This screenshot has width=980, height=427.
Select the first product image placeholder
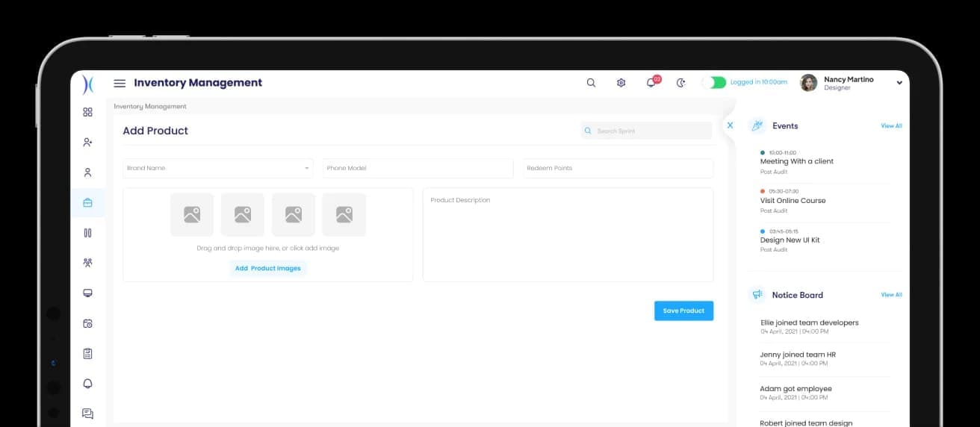[192, 215]
